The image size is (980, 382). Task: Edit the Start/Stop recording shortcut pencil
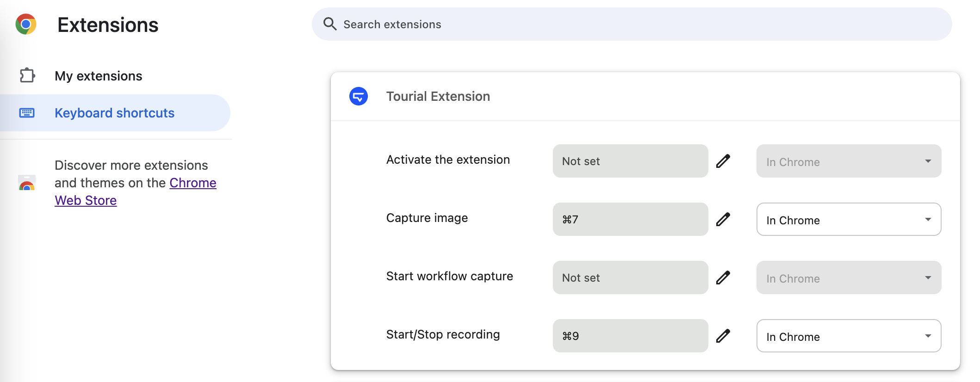723,336
